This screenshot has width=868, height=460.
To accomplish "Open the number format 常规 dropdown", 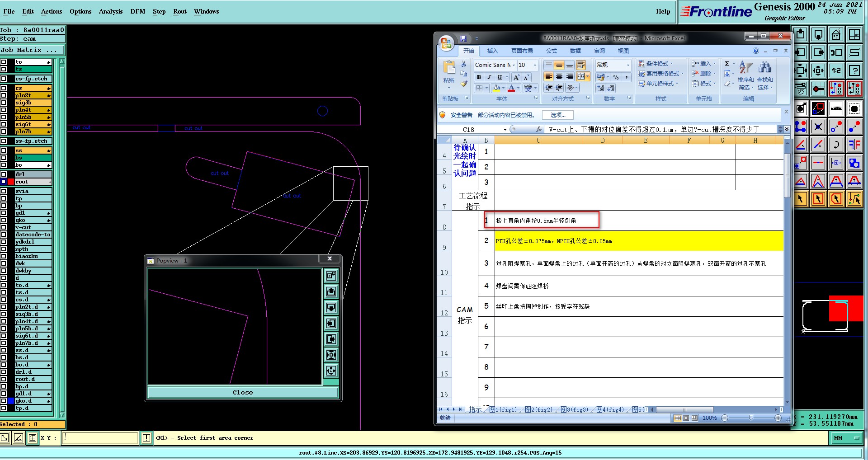I will point(627,65).
